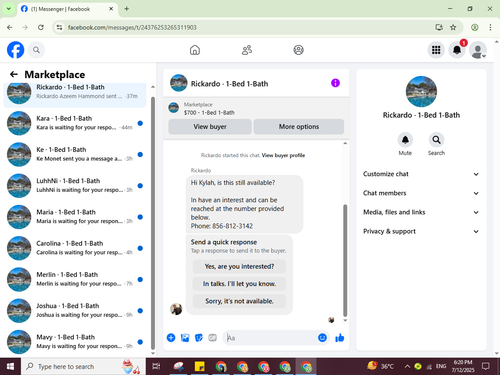This screenshot has width=500, height=375.
Task: Expand Media, files and links section
Action: point(421,212)
